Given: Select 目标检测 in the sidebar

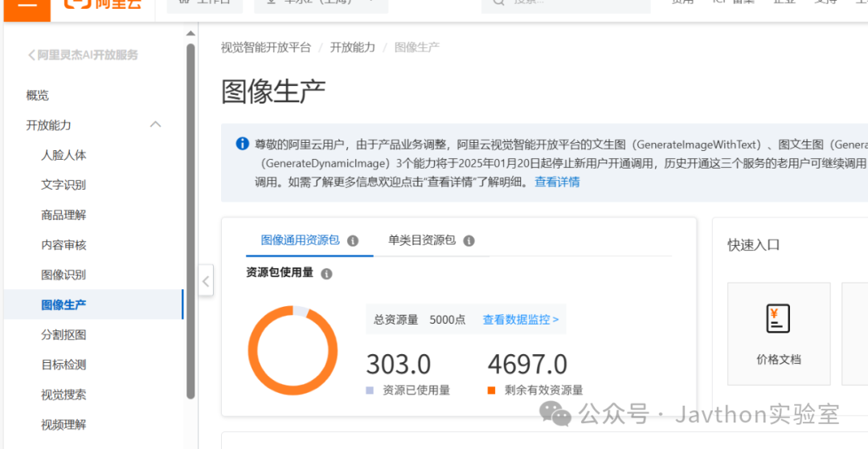Looking at the screenshot, I should pos(63,365).
